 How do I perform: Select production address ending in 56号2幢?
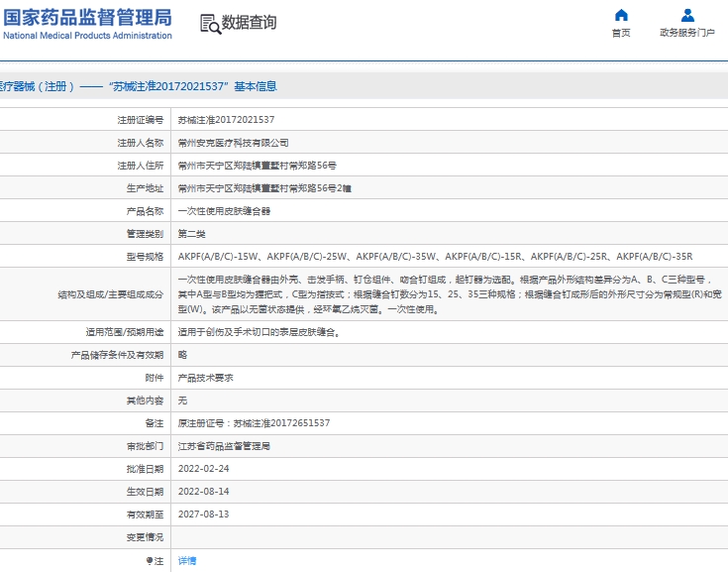tap(264, 188)
